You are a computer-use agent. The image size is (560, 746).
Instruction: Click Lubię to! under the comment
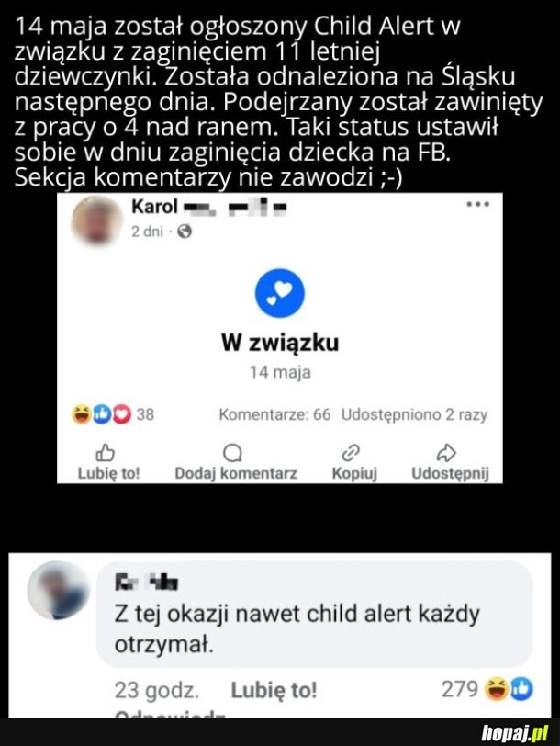tap(274, 690)
